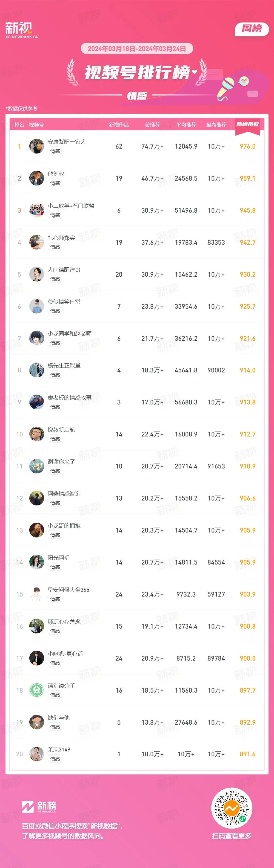Click the date range 2024年03月18日-03月24日 pill

[137, 48]
